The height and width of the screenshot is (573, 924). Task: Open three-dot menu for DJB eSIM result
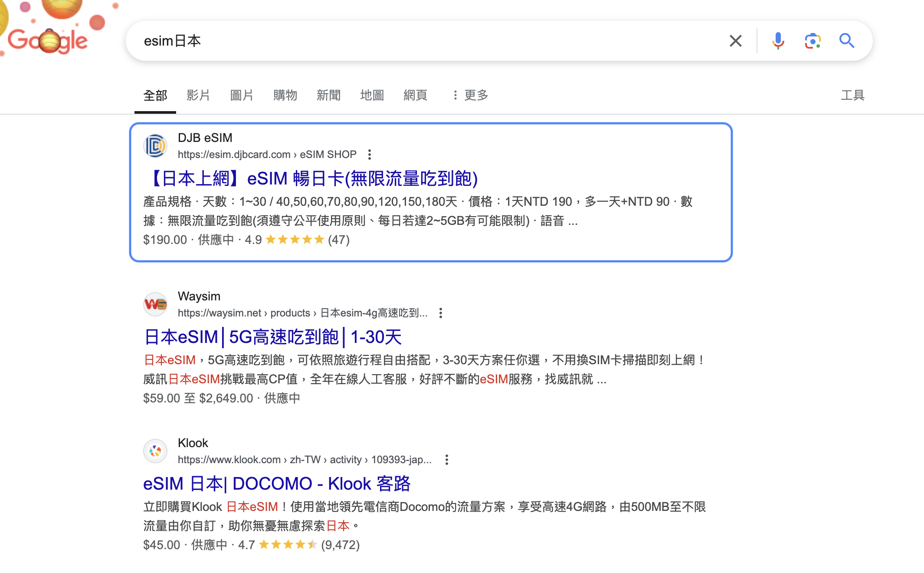pyautogui.click(x=369, y=155)
